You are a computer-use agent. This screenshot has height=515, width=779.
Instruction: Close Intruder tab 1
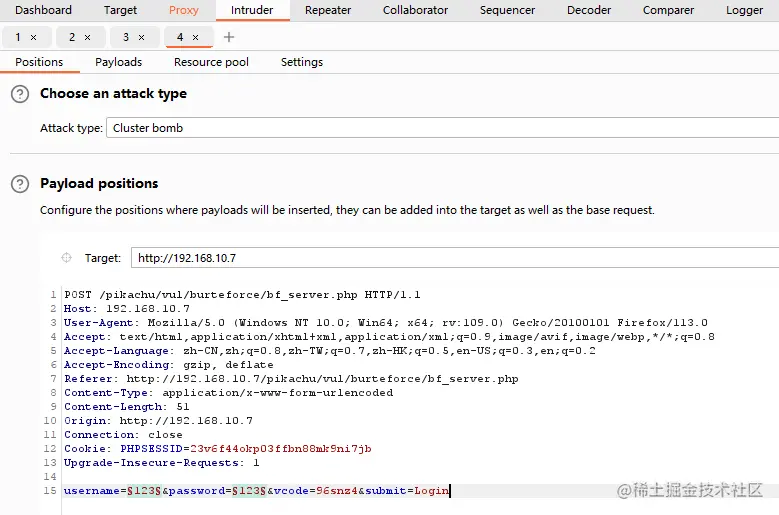[x=34, y=37]
